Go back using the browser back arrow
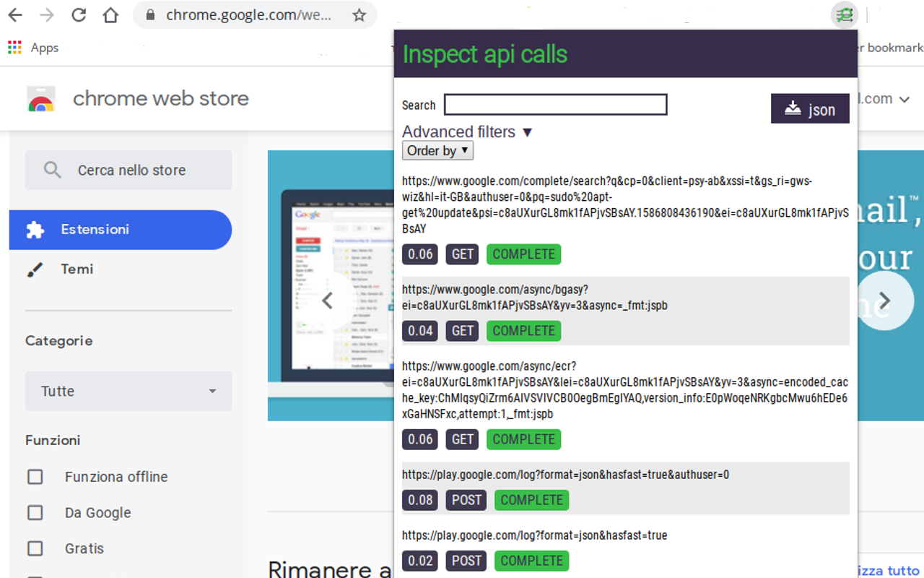 14,15
